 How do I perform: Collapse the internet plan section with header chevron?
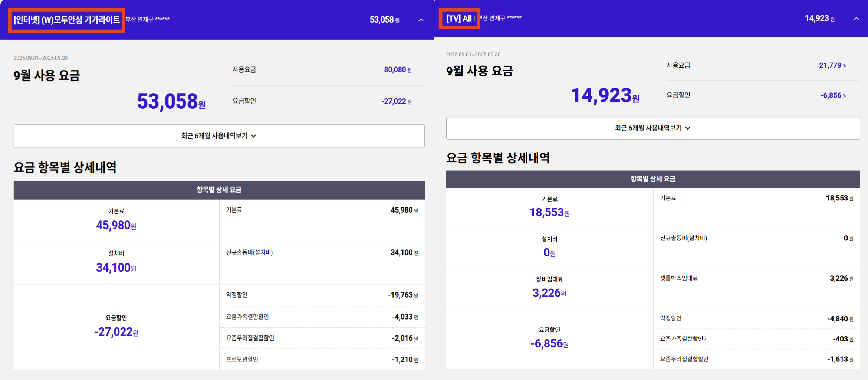click(x=421, y=20)
